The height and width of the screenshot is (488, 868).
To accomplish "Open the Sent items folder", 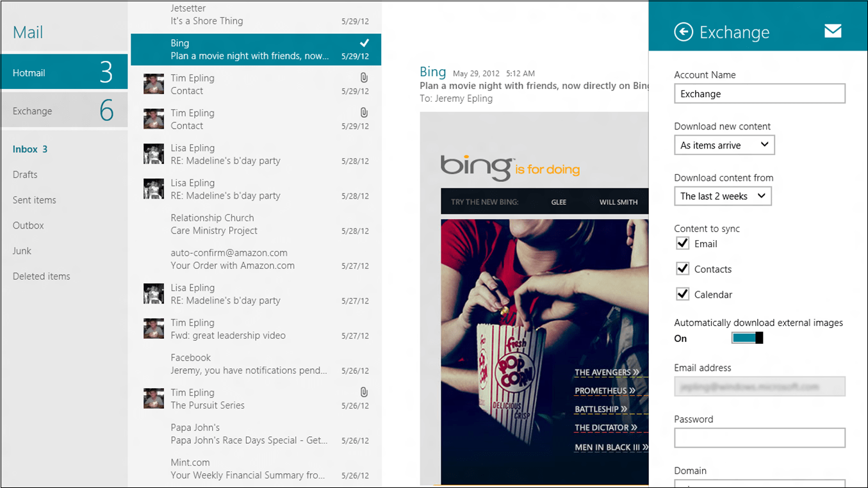I will [35, 200].
